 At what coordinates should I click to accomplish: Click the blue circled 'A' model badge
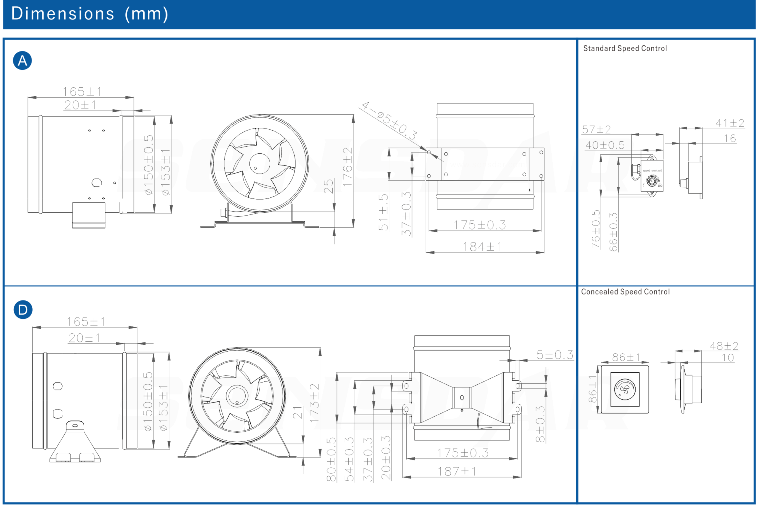[23, 61]
